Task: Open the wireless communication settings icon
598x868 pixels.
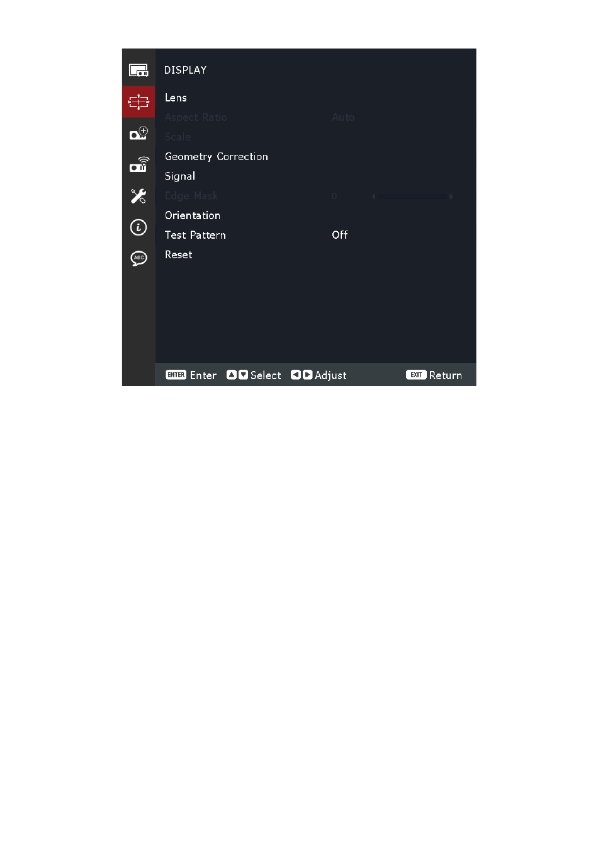Action: click(x=138, y=164)
